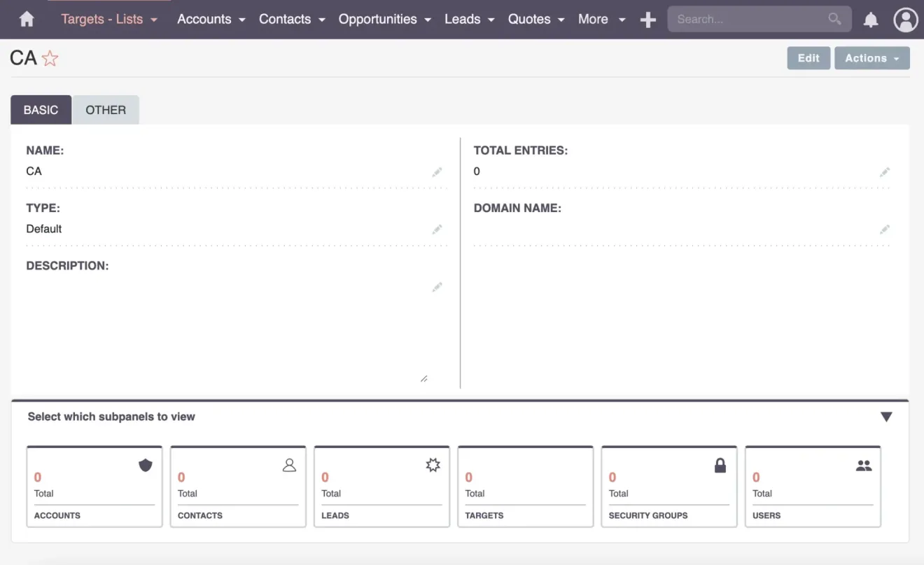Click the lock icon on Security Groups subpanel
The image size is (924, 565).
(720, 464)
